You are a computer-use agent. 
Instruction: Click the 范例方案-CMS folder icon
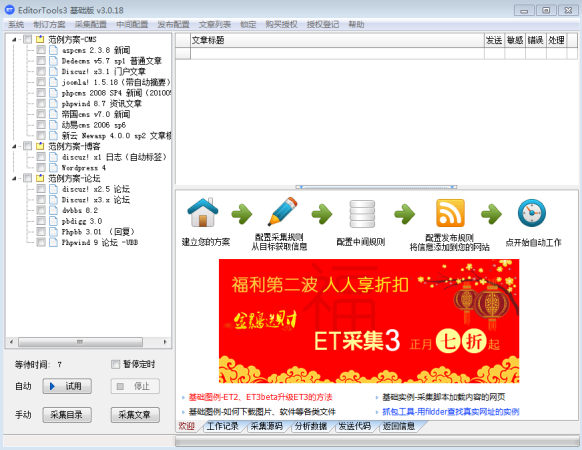(40, 39)
